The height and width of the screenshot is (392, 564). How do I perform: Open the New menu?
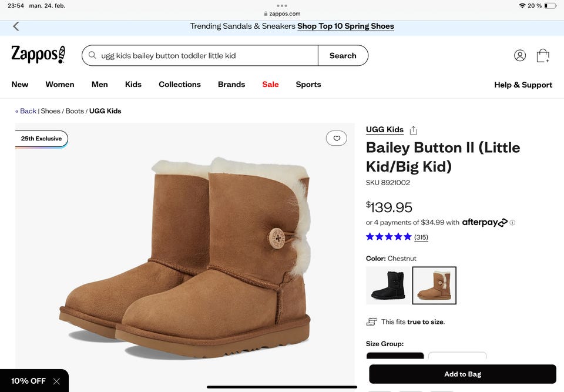pyautogui.click(x=20, y=84)
